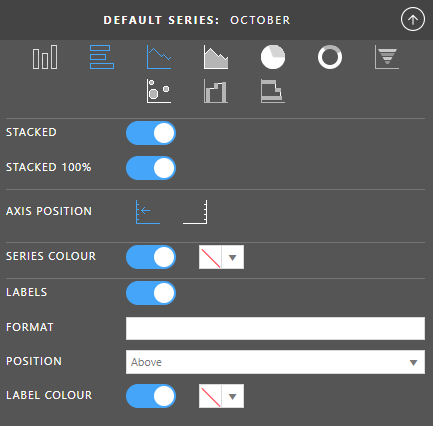Viewport: 433px width, 426px height.
Task: Disable the Stacked 100% toggle
Action: [x=151, y=168]
